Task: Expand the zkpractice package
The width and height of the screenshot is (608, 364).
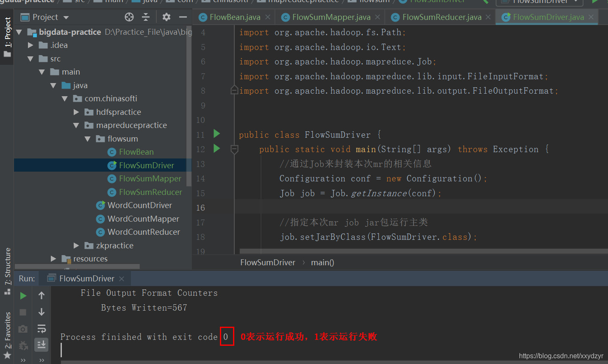Action: (x=76, y=245)
